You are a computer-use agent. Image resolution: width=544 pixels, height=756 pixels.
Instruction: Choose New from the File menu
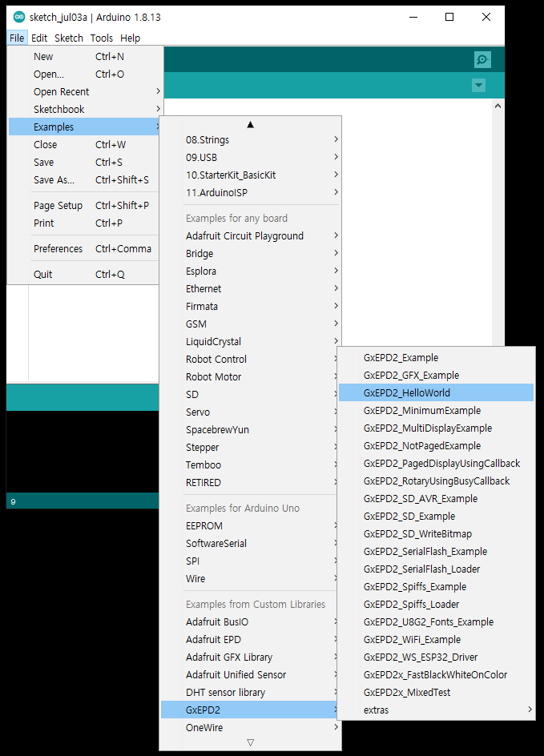click(x=83, y=56)
